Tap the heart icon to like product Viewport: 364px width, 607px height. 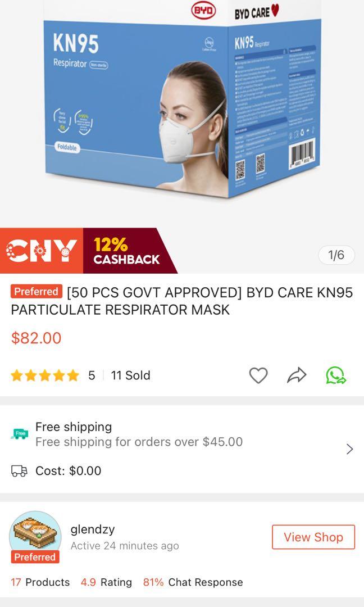click(258, 375)
